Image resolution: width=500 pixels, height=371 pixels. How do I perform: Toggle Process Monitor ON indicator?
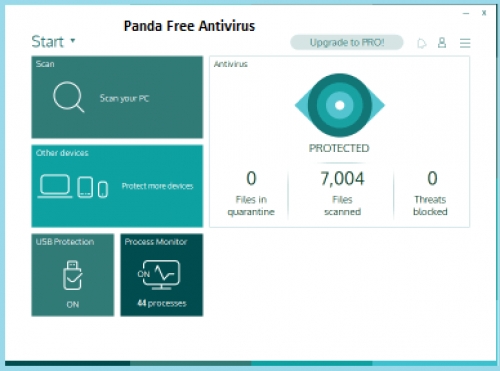tap(144, 274)
